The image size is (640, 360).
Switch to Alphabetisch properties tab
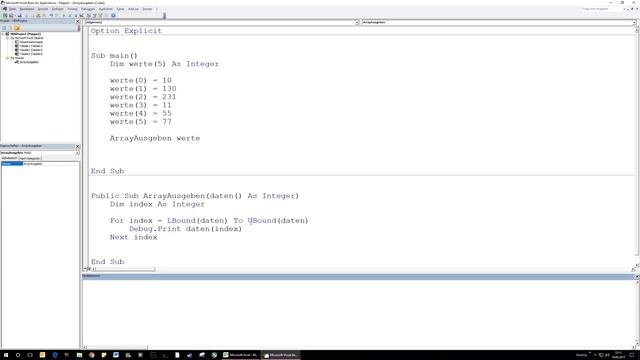9,158
